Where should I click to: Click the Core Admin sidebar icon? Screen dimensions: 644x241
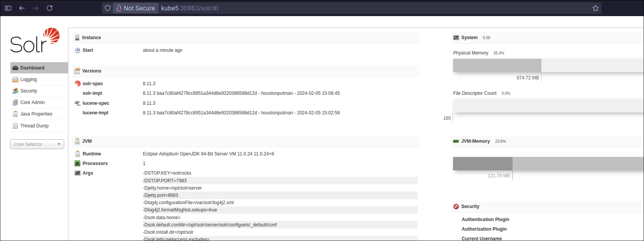point(15,102)
